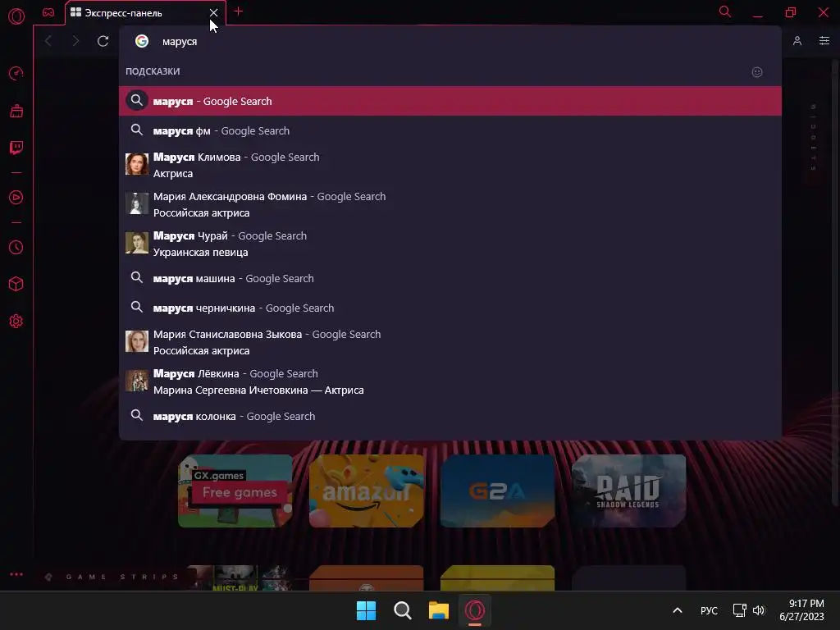Image resolution: width=840 pixels, height=630 pixels.
Task: Select suggestion Маруся Чурай
Action: pos(450,244)
